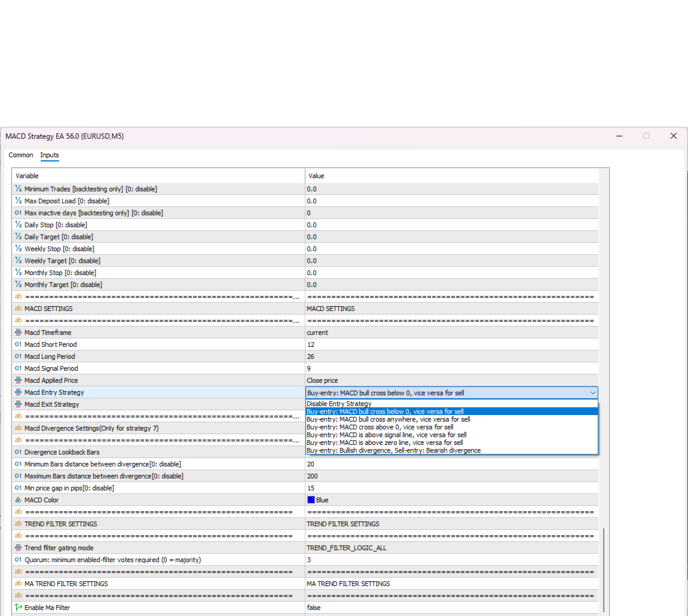This screenshot has height=616, width=688.
Task: Open Macd Timeframe value 'current'
Action: click(451, 333)
